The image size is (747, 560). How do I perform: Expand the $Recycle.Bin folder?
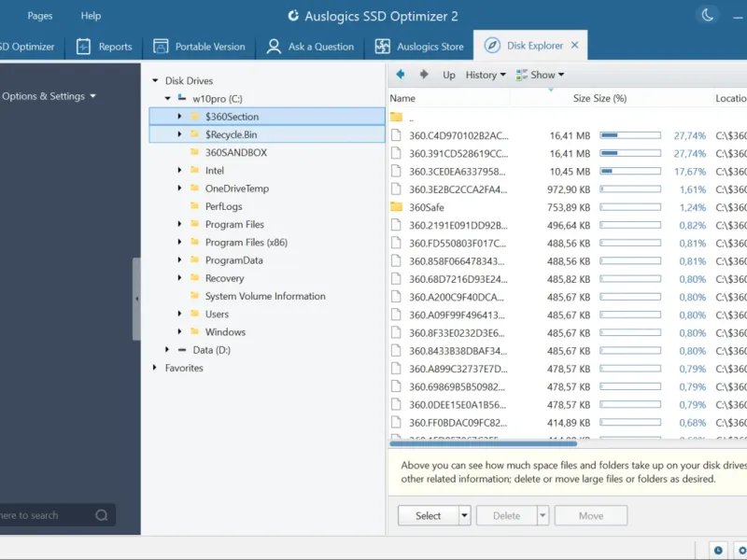tap(179, 134)
